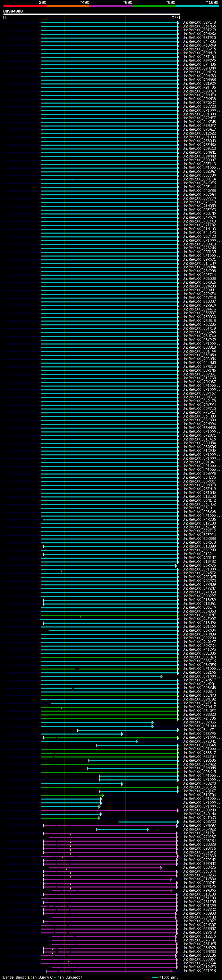The height and width of the screenshot is (980, 222).
Task: Select the UniRef100_C1FEH0 label
Action: [199, 263]
